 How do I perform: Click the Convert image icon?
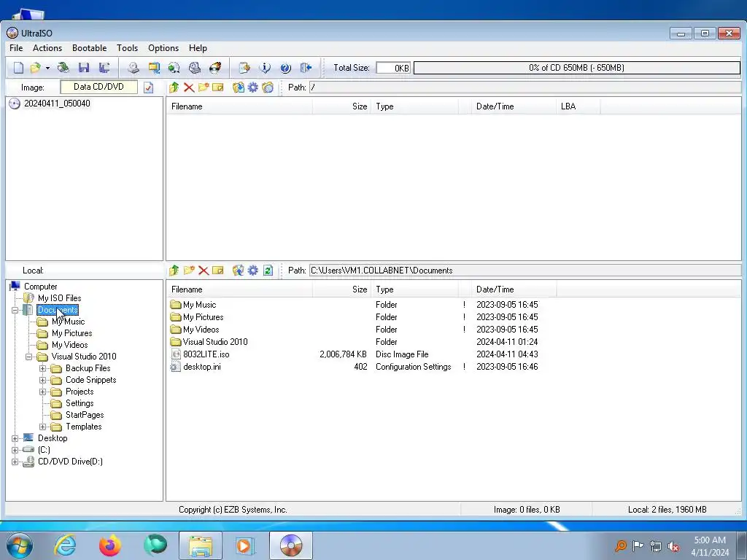(x=174, y=68)
